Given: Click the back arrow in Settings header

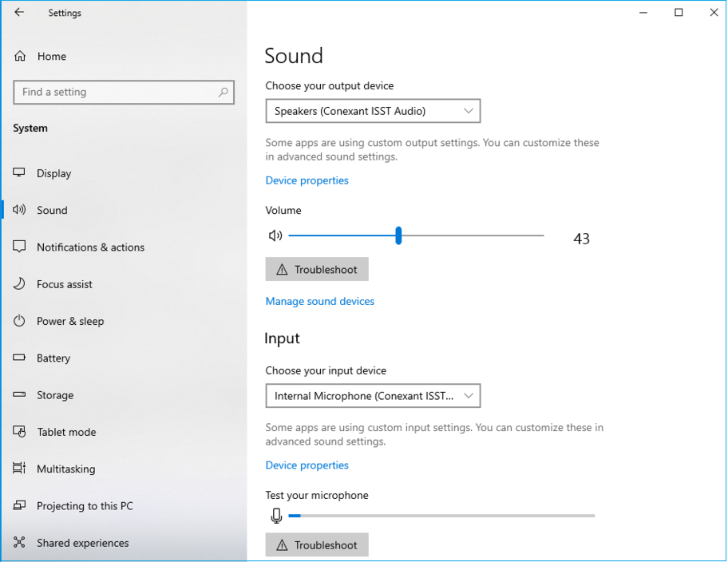Looking at the screenshot, I should 19,13.
